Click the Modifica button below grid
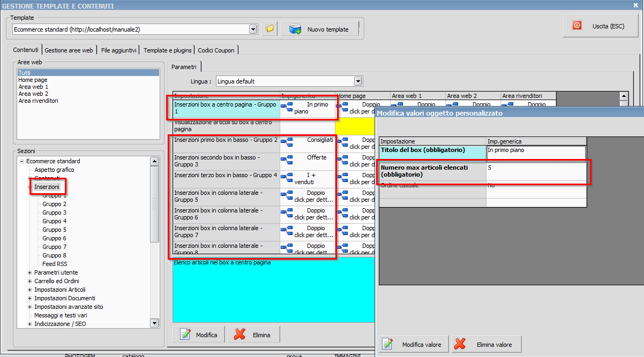Screen dimensions: 644x357 tap(199, 335)
